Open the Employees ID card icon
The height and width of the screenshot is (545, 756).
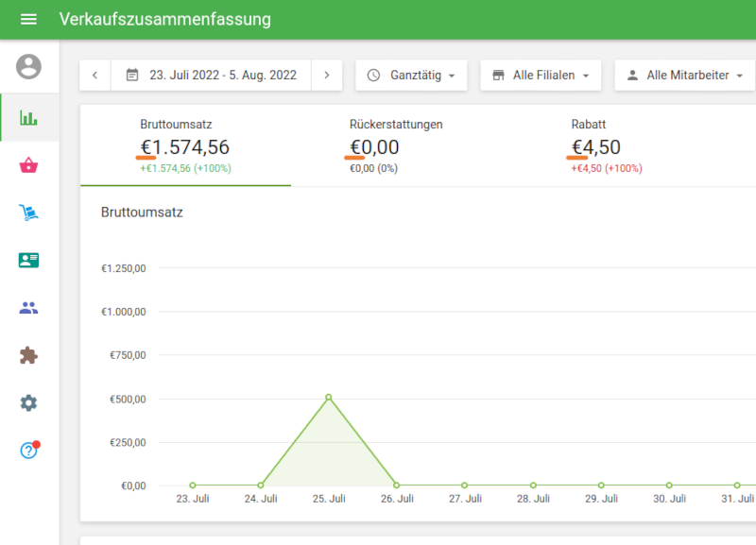29,260
